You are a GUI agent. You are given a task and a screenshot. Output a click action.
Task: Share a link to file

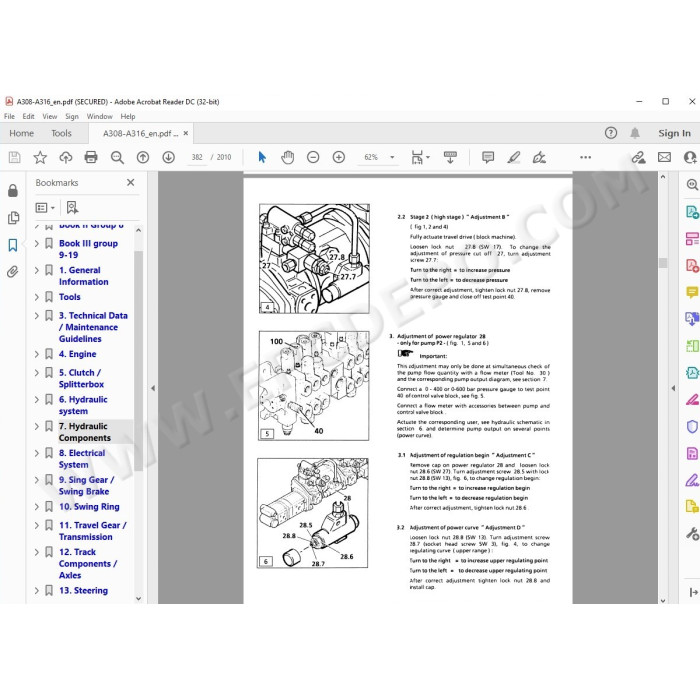coord(638,157)
